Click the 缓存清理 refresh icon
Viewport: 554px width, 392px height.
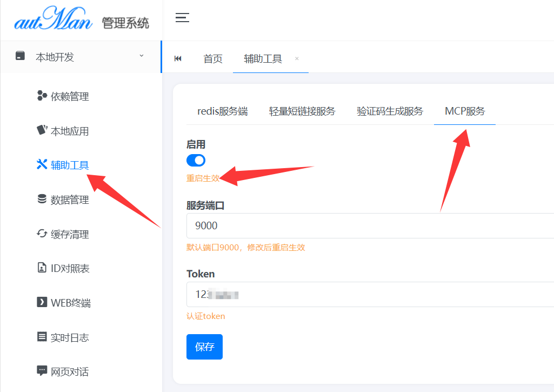[42, 234]
